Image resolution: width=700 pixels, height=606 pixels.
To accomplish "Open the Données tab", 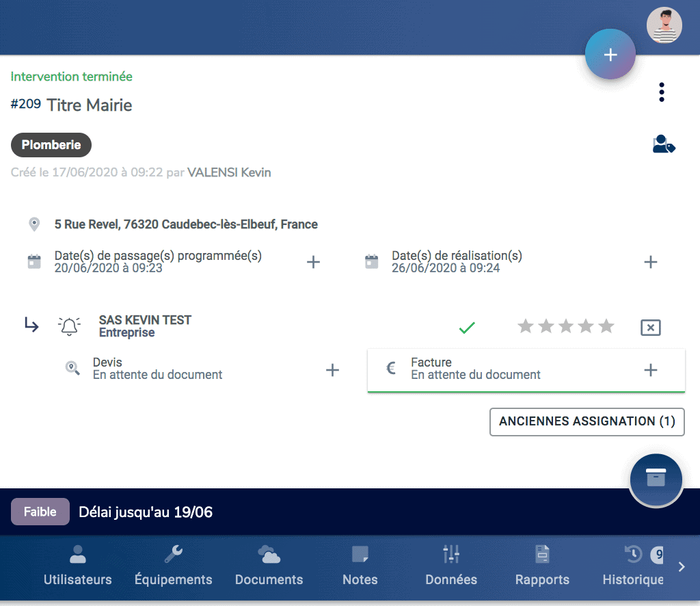I will (451, 566).
